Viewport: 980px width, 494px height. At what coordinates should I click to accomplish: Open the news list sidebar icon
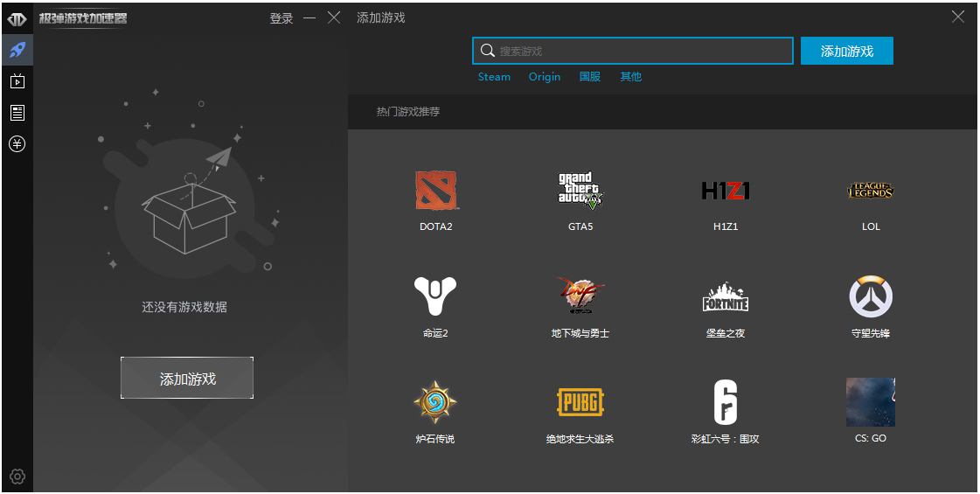click(x=17, y=113)
